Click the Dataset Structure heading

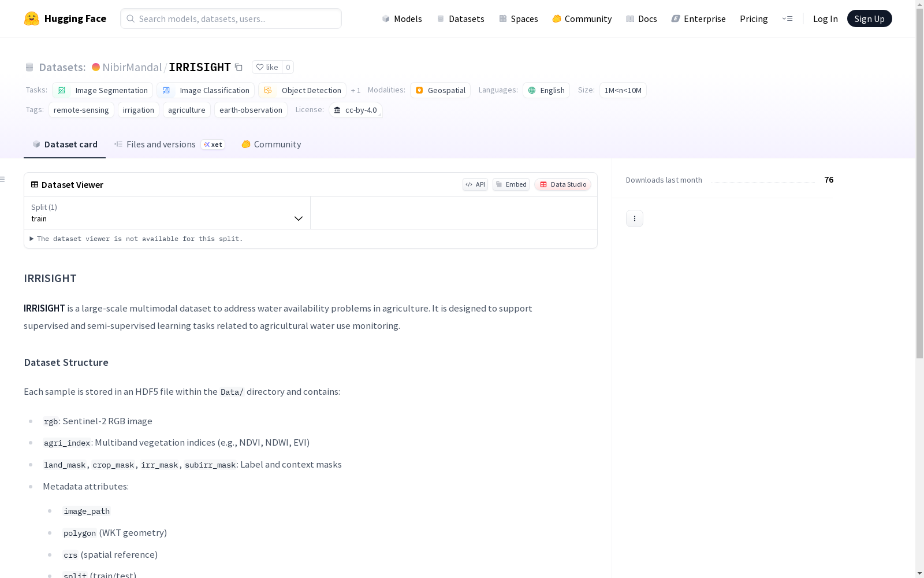click(x=66, y=362)
